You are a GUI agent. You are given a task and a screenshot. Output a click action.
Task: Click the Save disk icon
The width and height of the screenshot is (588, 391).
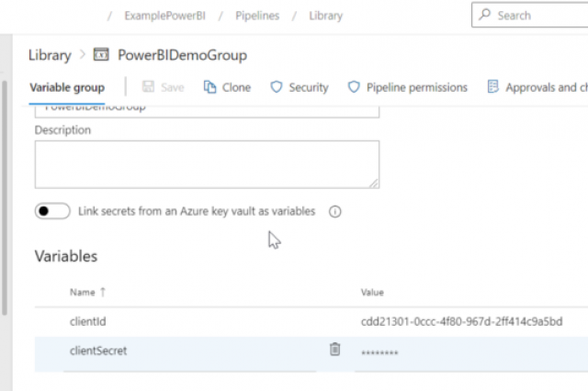148,86
